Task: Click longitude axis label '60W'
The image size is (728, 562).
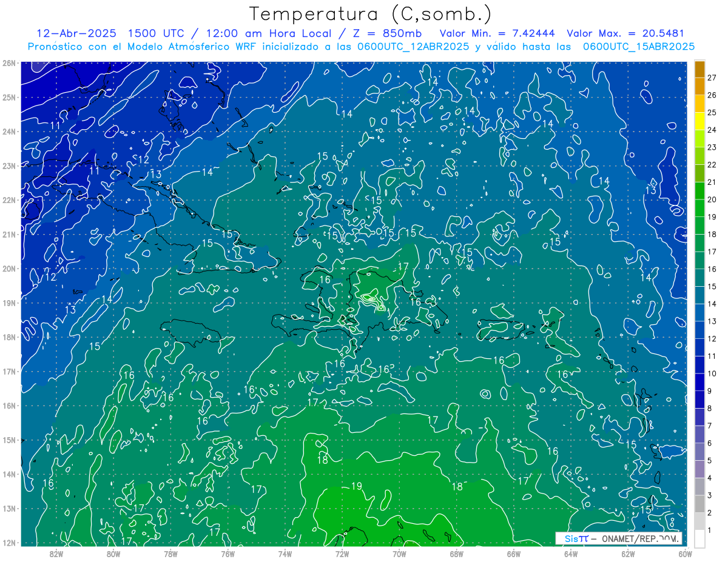Action: (685, 553)
